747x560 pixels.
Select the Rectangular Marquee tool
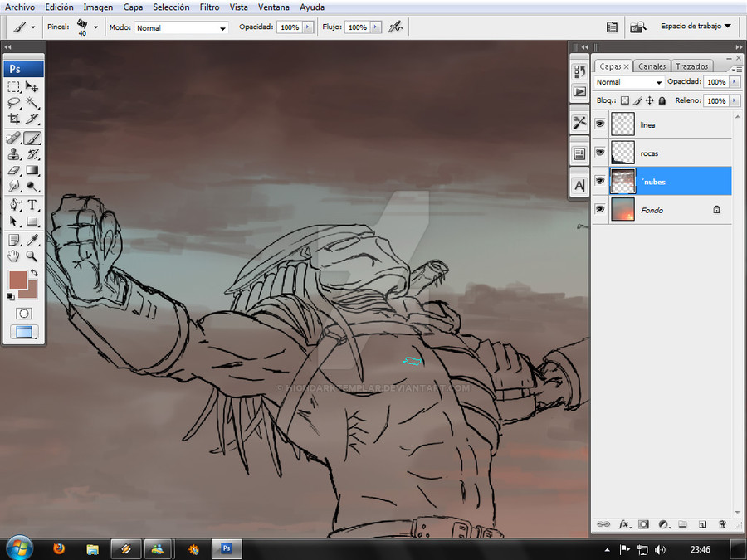[x=14, y=86]
